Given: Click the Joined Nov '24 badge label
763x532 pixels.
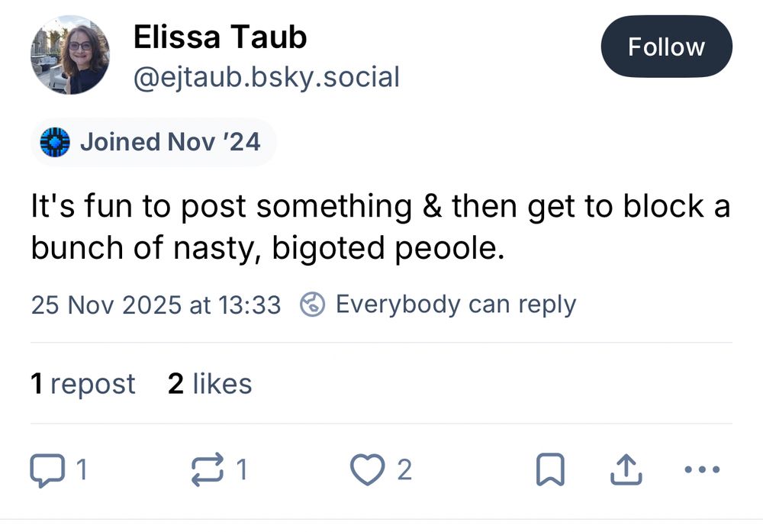Looking at the screenshot, I should (169, 142).
